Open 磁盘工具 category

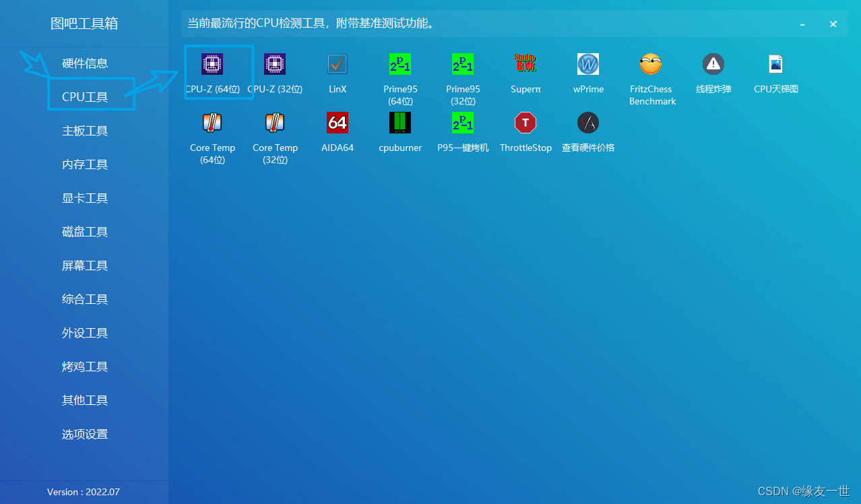point(85,232)
